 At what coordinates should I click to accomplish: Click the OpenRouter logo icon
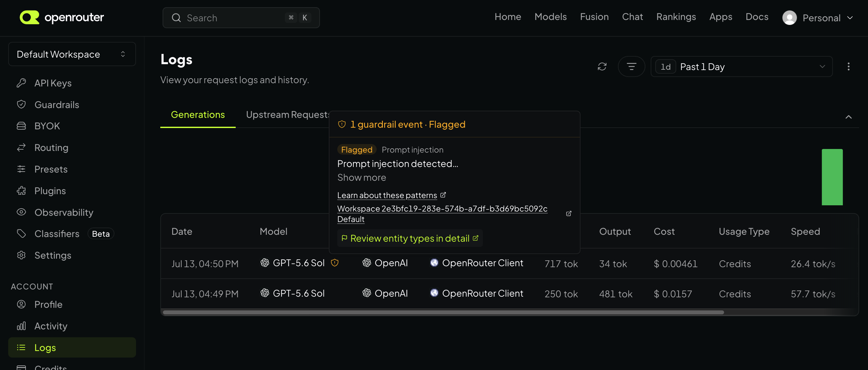click(x=29, y=17)
